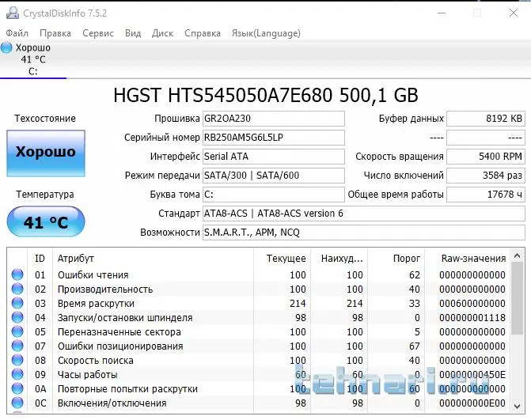Click raw value 00000000450E
This screenshot has width=531, height=420.
(472, 374)
